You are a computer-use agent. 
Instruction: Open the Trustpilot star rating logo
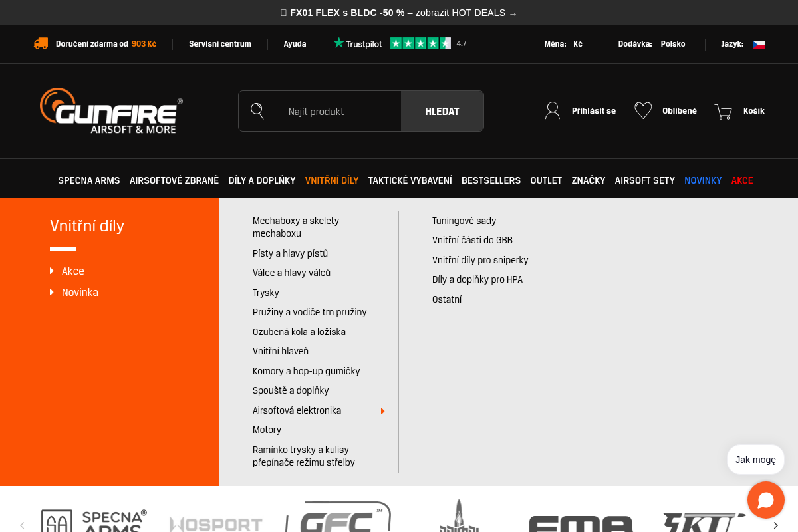pos(400,43)
